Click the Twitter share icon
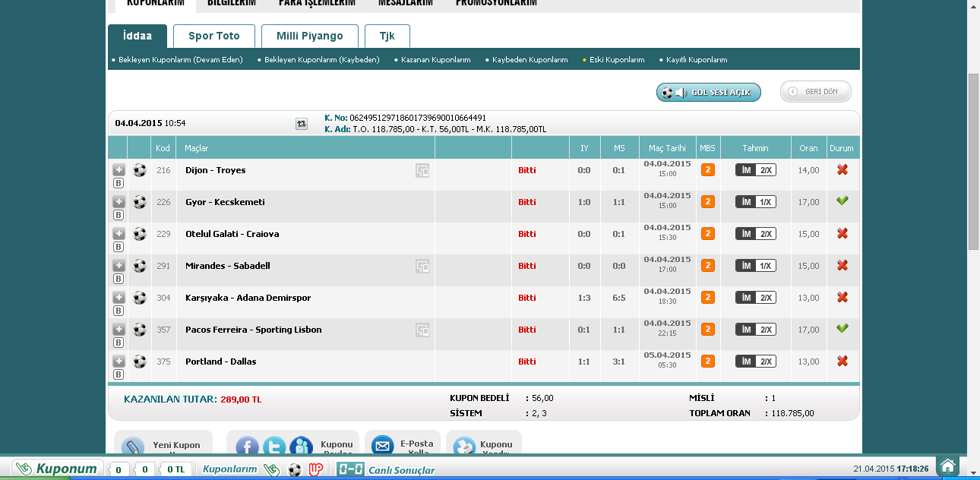 click(x=274, y=447)
